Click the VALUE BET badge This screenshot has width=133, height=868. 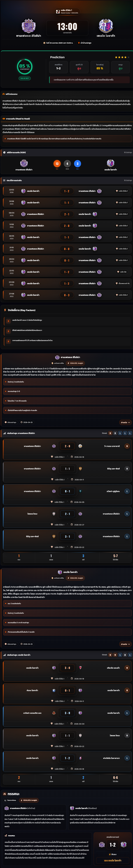pos(25,78)
